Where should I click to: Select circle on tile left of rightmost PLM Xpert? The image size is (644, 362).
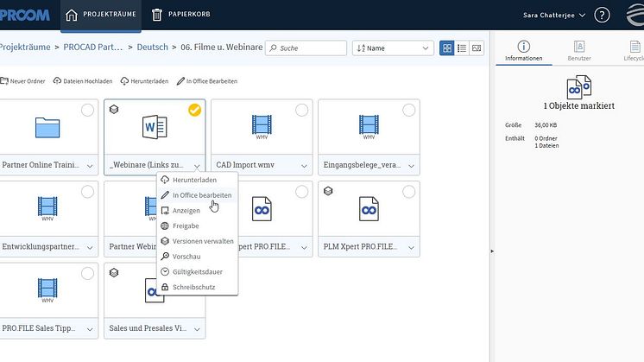(302, 192)
